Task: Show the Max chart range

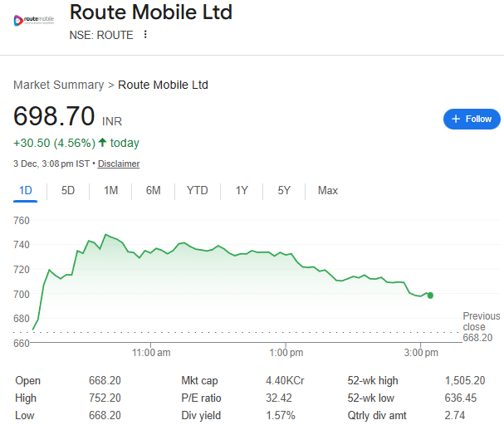Action: click(x=328, y=191)
